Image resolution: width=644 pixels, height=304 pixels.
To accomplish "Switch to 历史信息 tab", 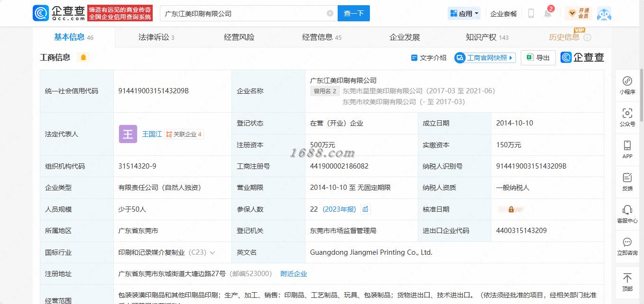I will click(564, 37).
